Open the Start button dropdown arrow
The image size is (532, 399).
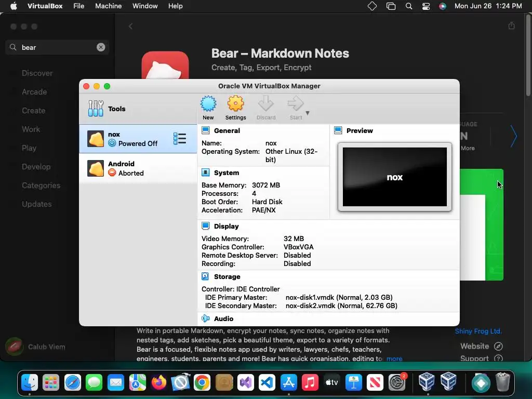pyautogui.click(x=308, y=113)
